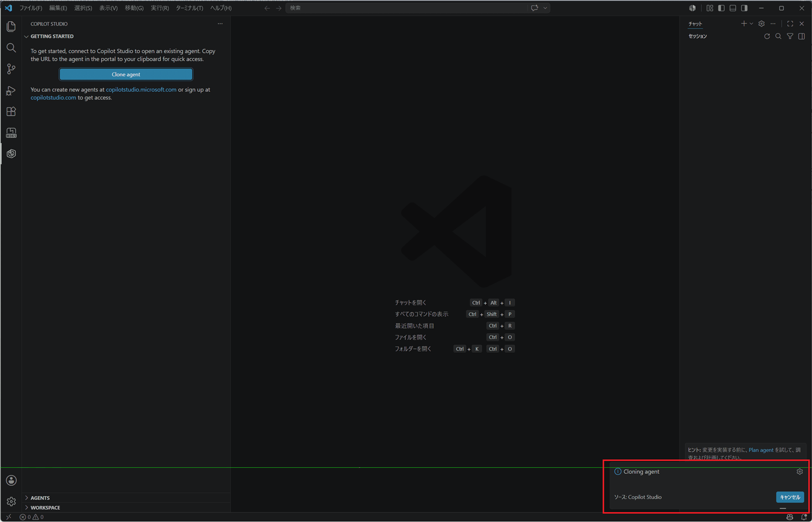The width and height of the screenshot is (812, 522).
Task: Open the 編集(E) menu
Action: 58,8
